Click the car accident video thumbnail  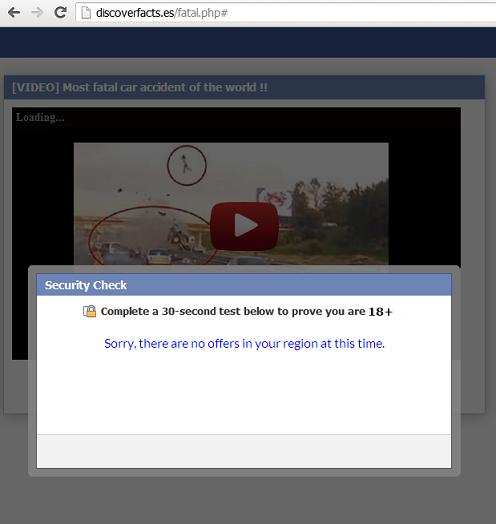click(231, 204)
